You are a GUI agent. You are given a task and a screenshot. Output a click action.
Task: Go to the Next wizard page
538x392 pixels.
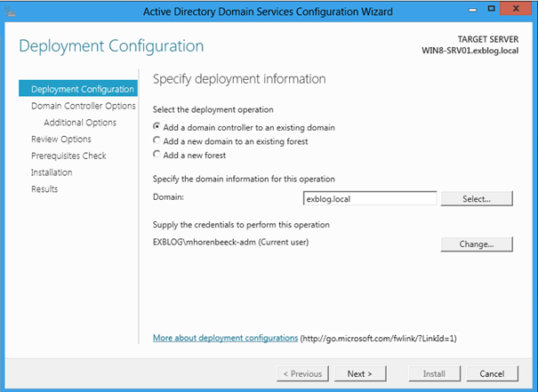(x=360, y=374)
